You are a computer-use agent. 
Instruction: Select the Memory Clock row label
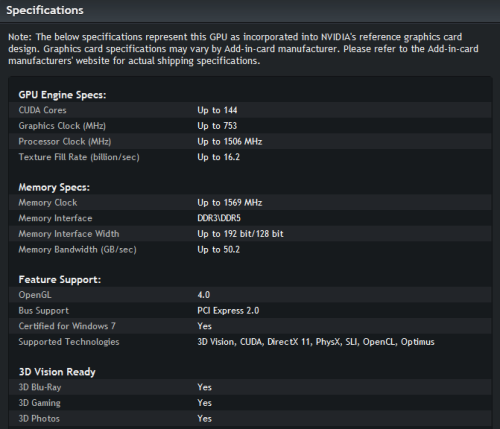[x=48, y=202]
